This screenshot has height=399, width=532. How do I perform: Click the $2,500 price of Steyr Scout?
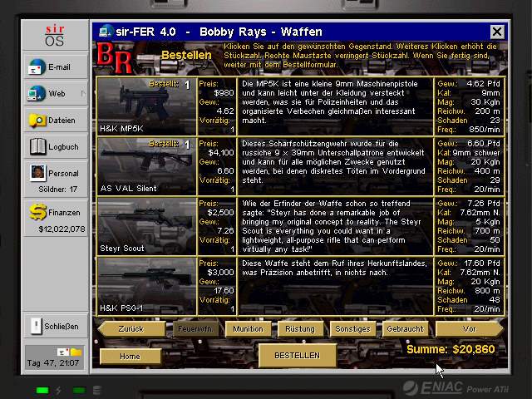[221, 213]
